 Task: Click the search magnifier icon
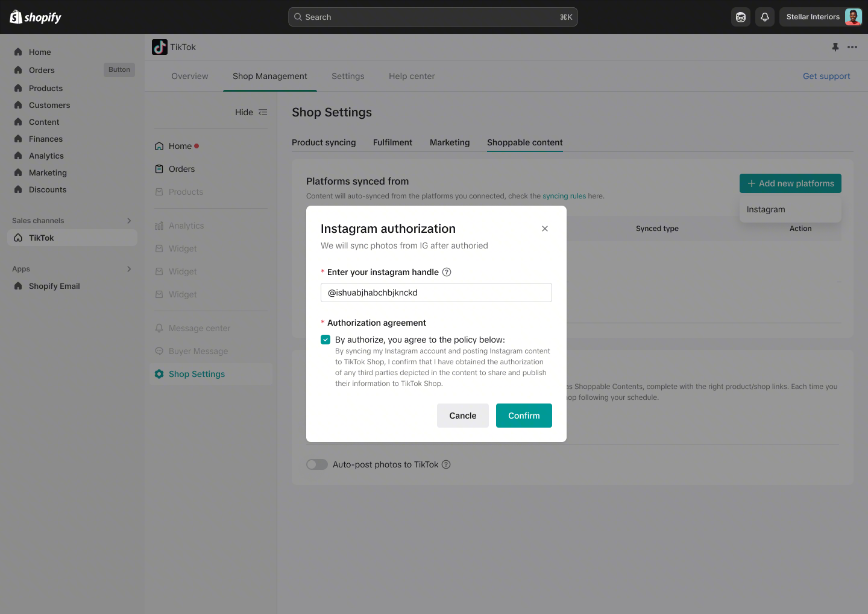point(298,17)
